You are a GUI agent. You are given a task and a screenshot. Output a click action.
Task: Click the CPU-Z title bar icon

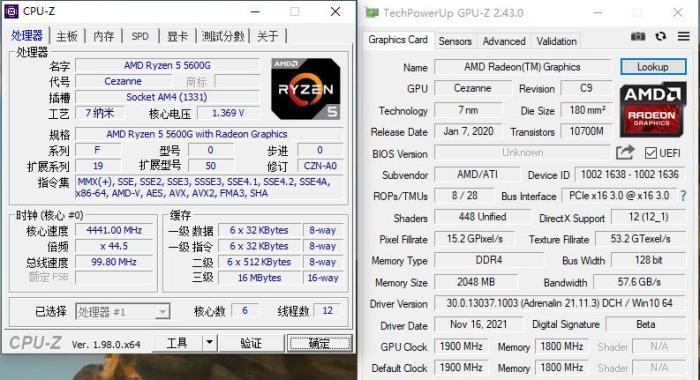[11, 11]
